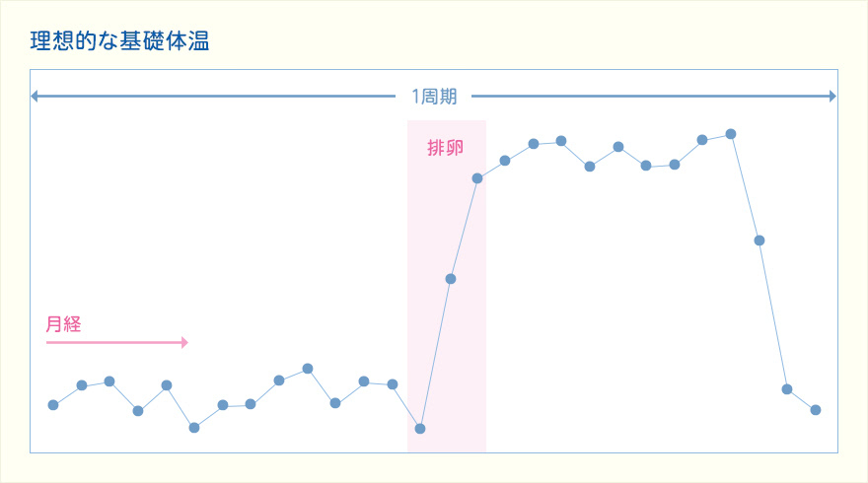Pick the highest data point left of the ovulation band
Image resolution: width=868 pixels, height=483 pixels.
pyautogui.click(x=308, y=369)
